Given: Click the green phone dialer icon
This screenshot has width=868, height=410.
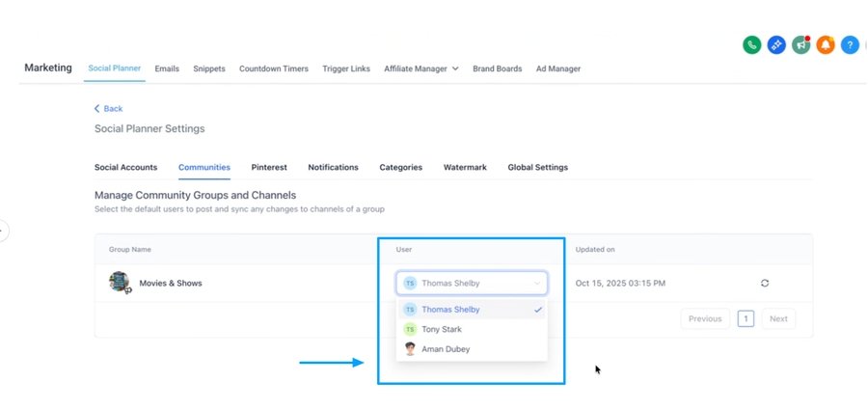Looking at the screenshot, I should click(751, 45).
